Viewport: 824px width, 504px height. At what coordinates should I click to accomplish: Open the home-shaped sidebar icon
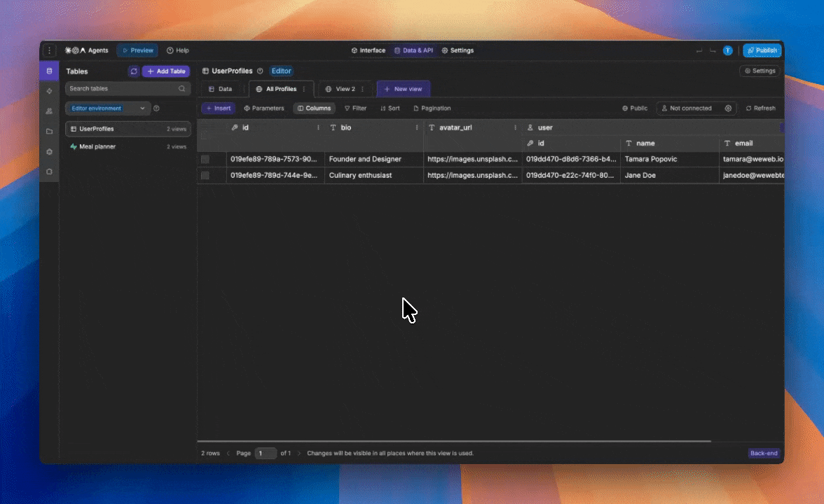pyautogui.click(x=49, y=152)
